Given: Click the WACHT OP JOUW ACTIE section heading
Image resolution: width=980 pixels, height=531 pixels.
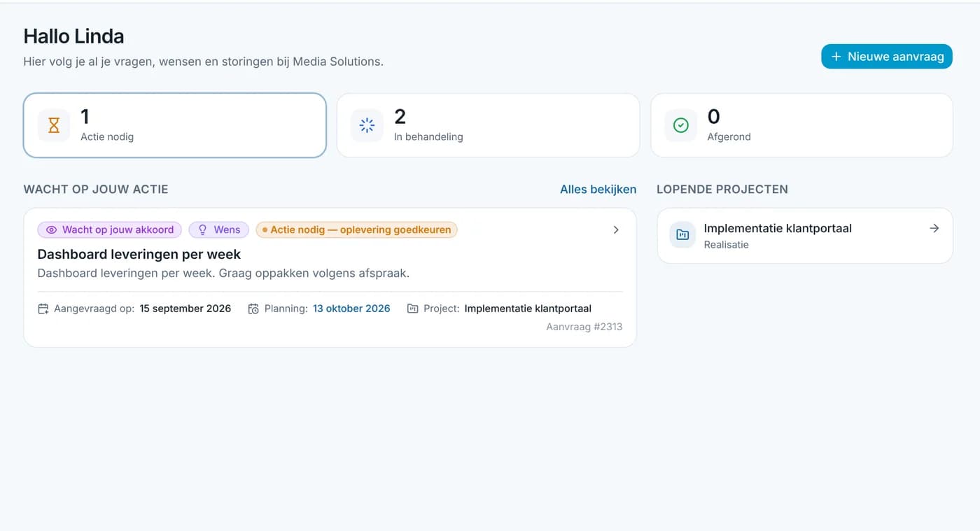Looking at the screenshot, I should (x=96, y=189).
